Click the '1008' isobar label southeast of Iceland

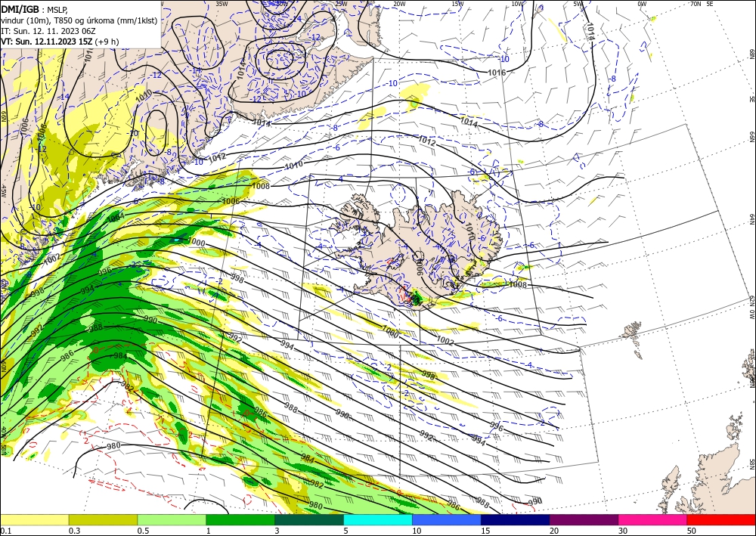click(x=518, y=285)
